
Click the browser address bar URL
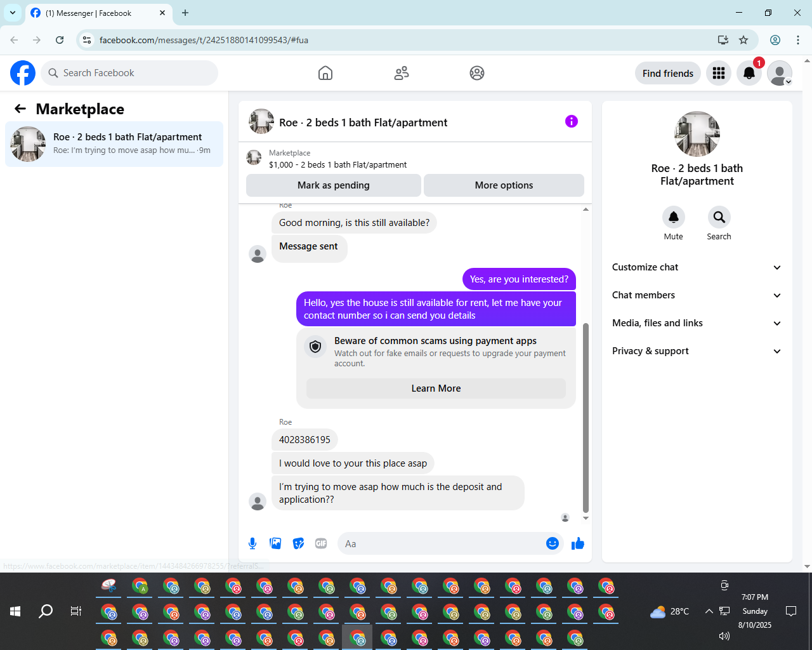click(x=204, y=40)
